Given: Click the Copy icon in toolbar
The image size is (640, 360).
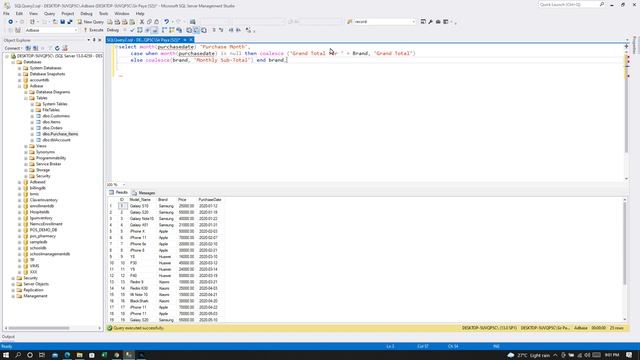Looking at the screenshot, I should tap(149, 22).
